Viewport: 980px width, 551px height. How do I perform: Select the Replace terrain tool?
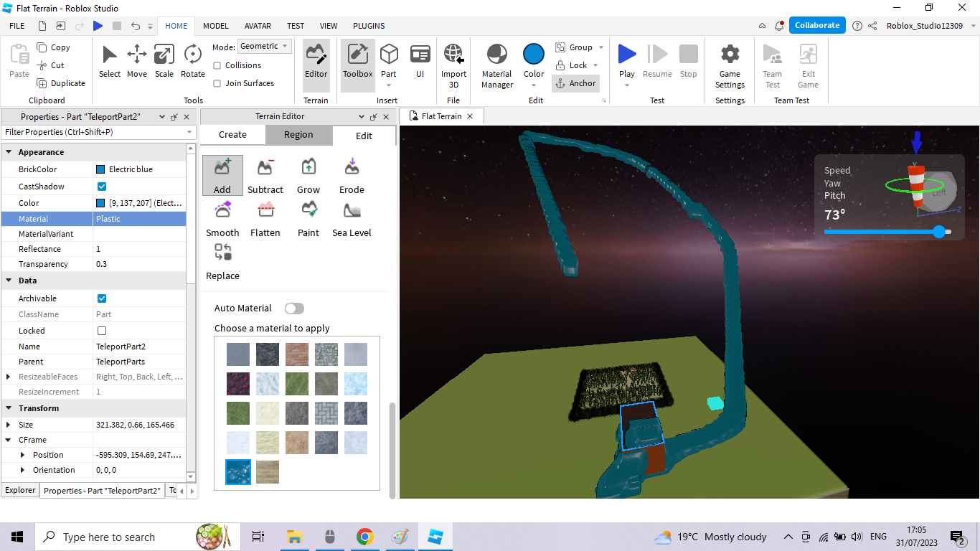[x=222, y=262]
